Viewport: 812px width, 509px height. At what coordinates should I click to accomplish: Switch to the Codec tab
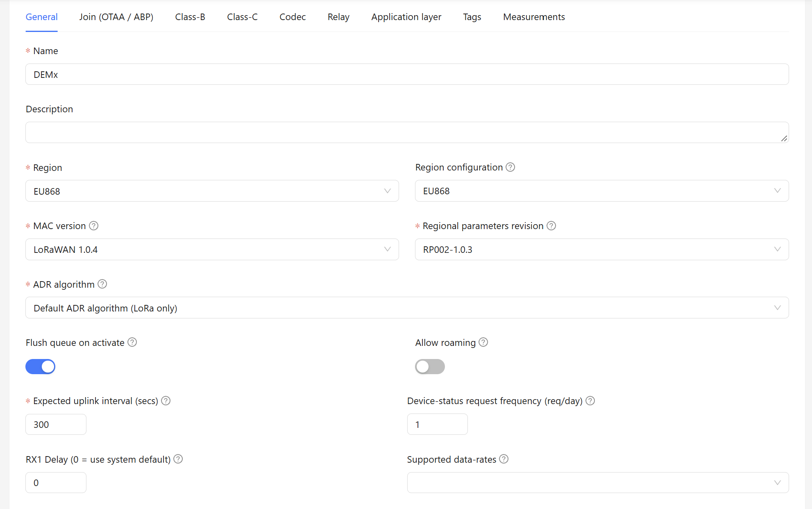(x=293, y=17)
